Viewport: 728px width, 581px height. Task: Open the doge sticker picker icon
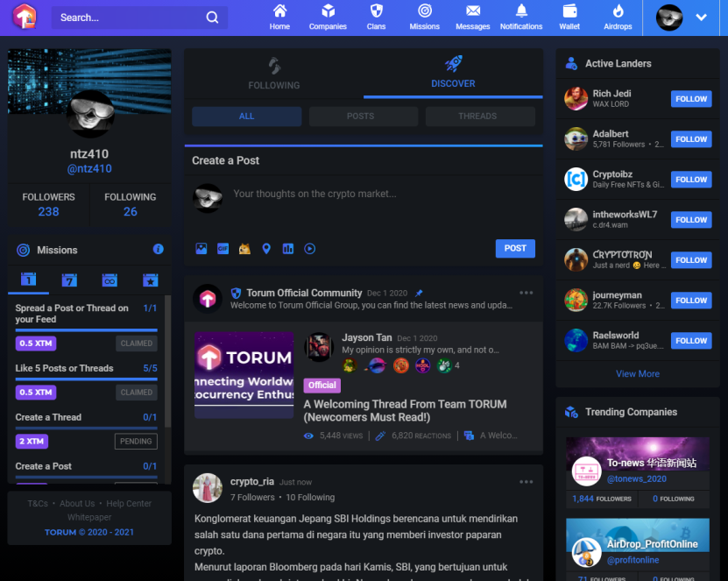(244, 249)
